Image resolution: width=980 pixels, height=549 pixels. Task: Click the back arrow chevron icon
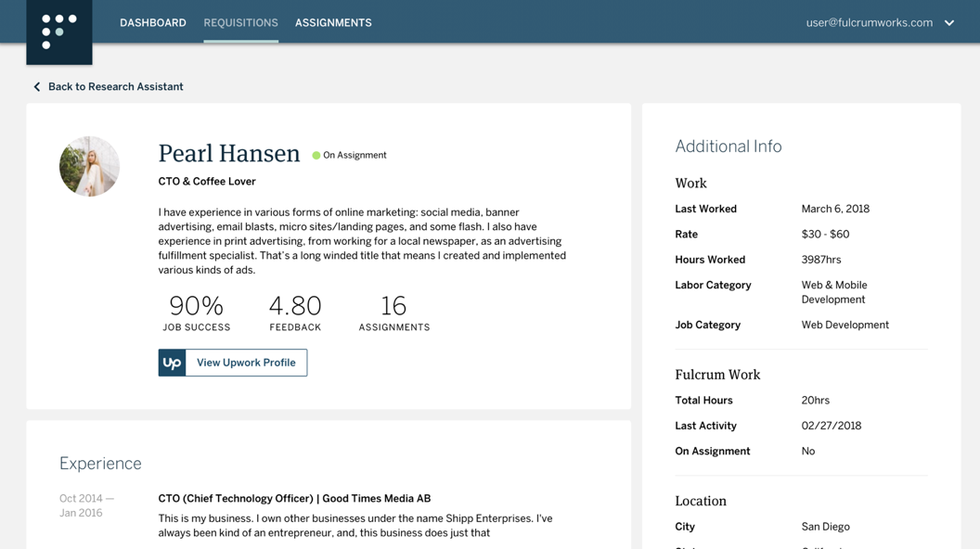[x=37, y=87]
